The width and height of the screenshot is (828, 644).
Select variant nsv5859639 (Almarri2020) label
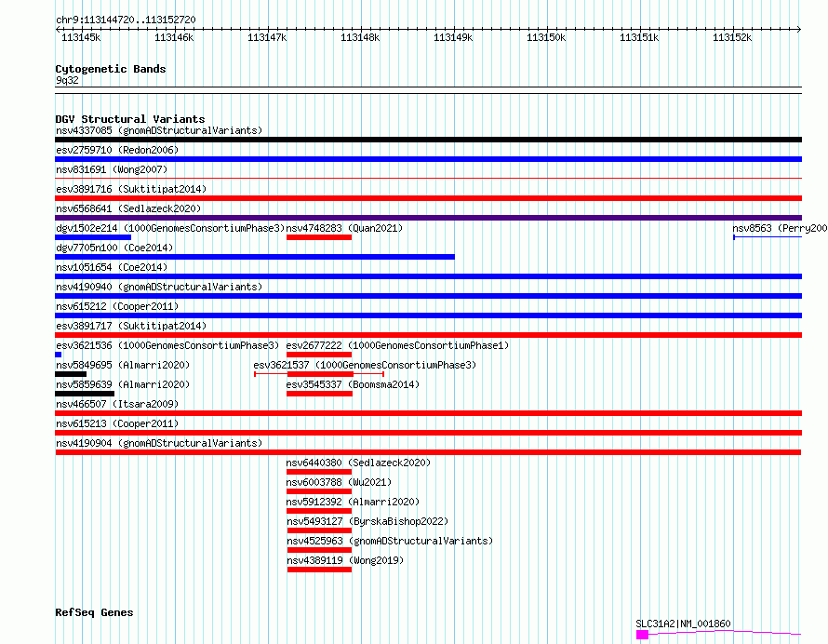pos(123,384)
